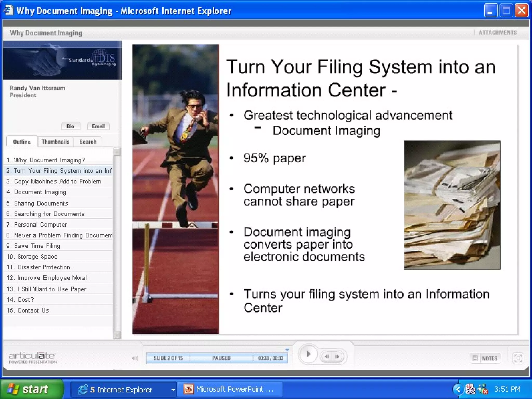The width and height of the screenshot is (532, 399).
Task: Go to the previous slide
Action: pyautogui.click(x=327, y=356)
